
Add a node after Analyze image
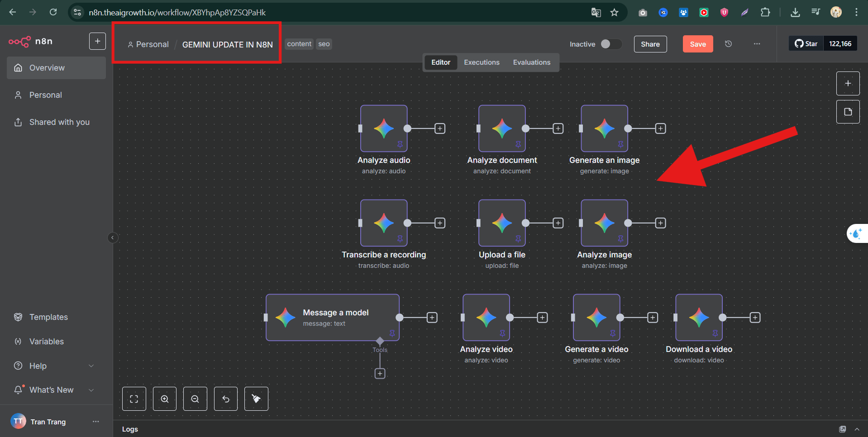point(660,223)
